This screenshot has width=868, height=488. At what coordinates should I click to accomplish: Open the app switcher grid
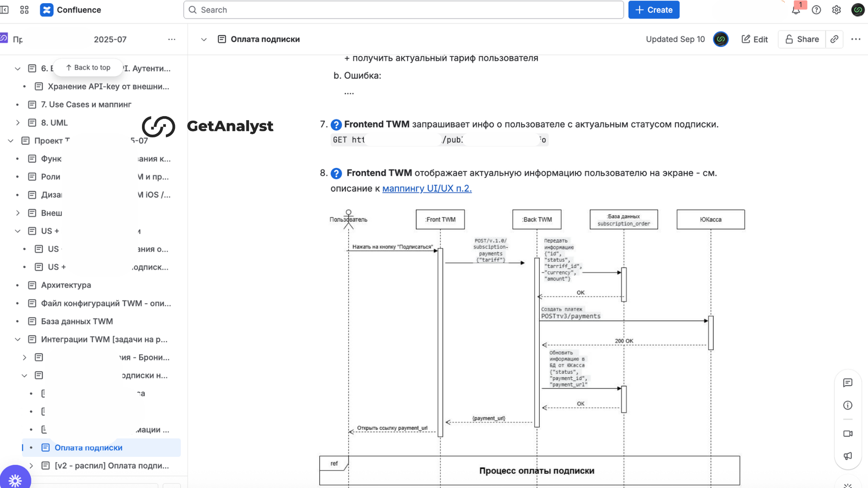pos(24,9)
